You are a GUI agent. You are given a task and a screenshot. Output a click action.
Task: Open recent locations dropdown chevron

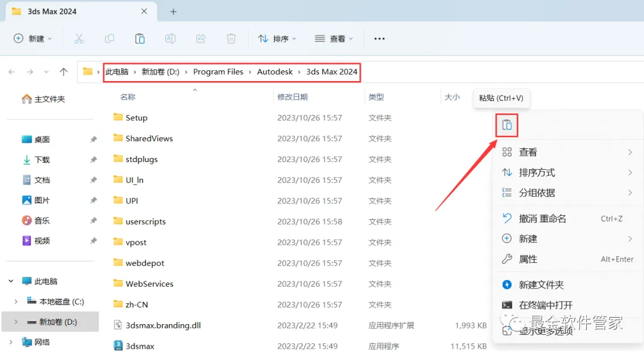(47, 72)
